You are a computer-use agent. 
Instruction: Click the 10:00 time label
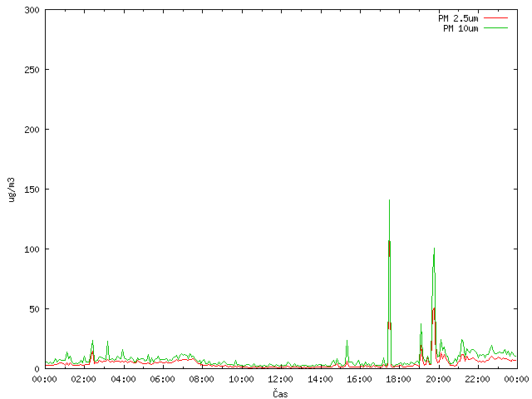pyautogui.click(x=241, y=379)
